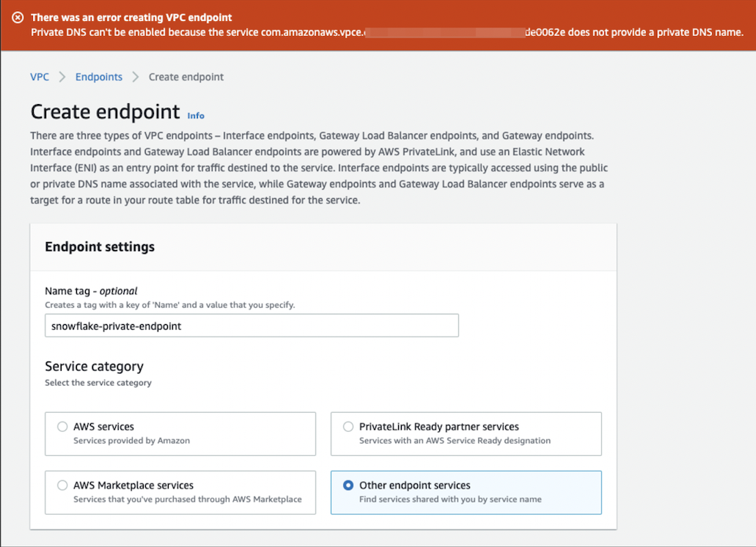756x547 pixels.
Task: Click the error icon in the red banner
Action: (x=18, y=17)
